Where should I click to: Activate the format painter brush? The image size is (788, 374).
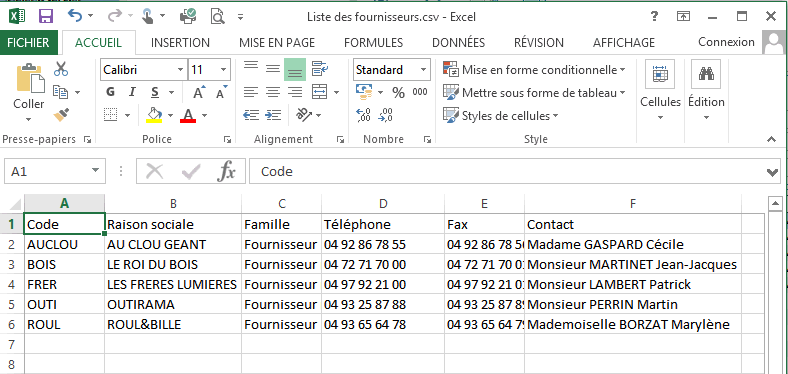click(x=61, y=115)
